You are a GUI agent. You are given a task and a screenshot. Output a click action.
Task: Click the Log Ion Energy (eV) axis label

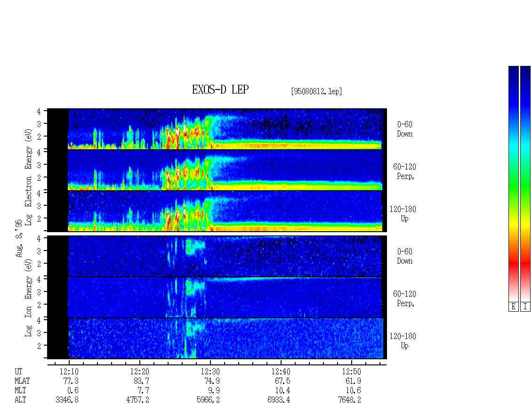[x=28, y=298]
